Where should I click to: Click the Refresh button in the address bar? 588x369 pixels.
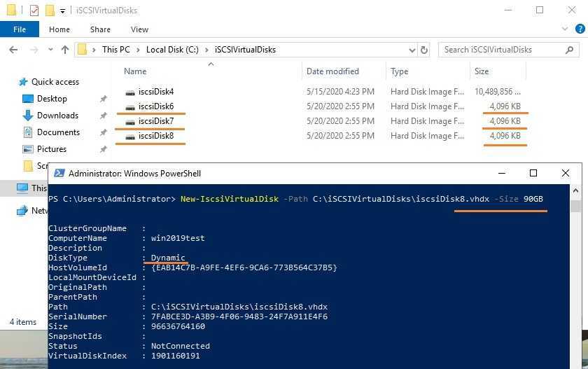tap(424, 50)
